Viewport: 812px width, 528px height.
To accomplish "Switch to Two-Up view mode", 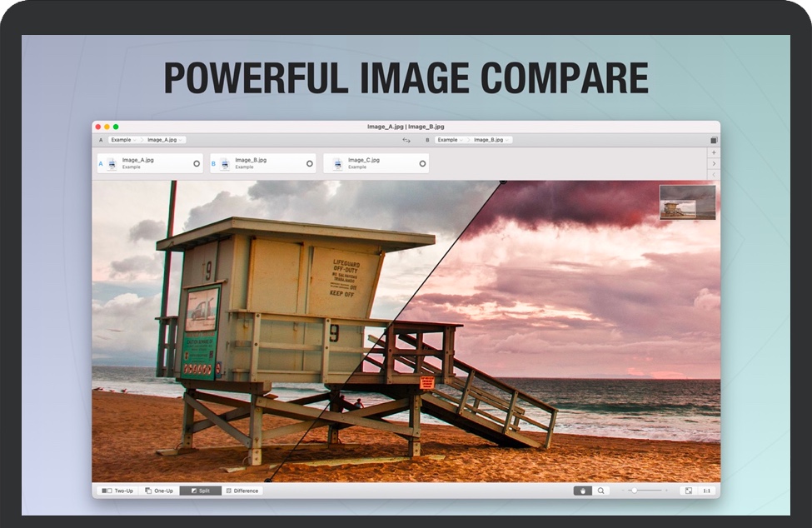I will (117, 491).
